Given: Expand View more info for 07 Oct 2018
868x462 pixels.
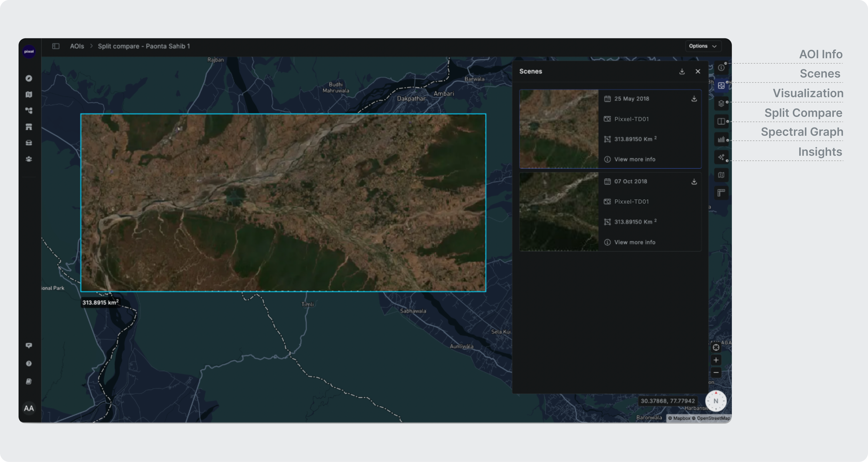Looking at the screenshot, I should pos(634,242).
